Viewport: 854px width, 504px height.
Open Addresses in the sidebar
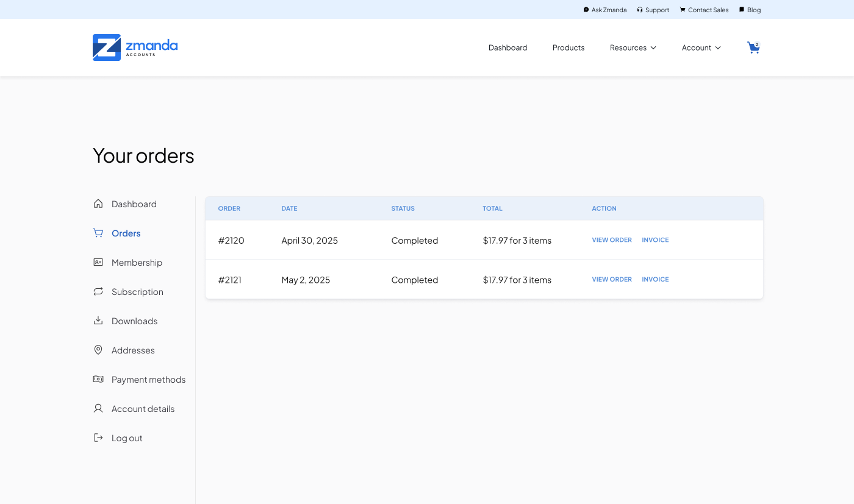point(133,350)
